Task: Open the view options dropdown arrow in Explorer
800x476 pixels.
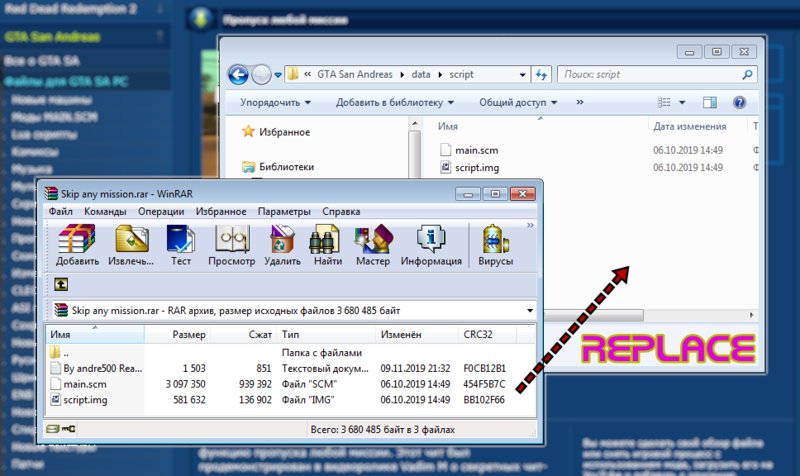Action: click(682, 103)
